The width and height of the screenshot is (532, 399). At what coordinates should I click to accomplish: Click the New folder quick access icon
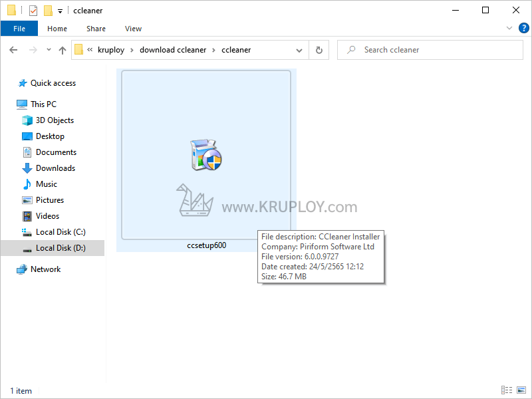coord(48,11)
